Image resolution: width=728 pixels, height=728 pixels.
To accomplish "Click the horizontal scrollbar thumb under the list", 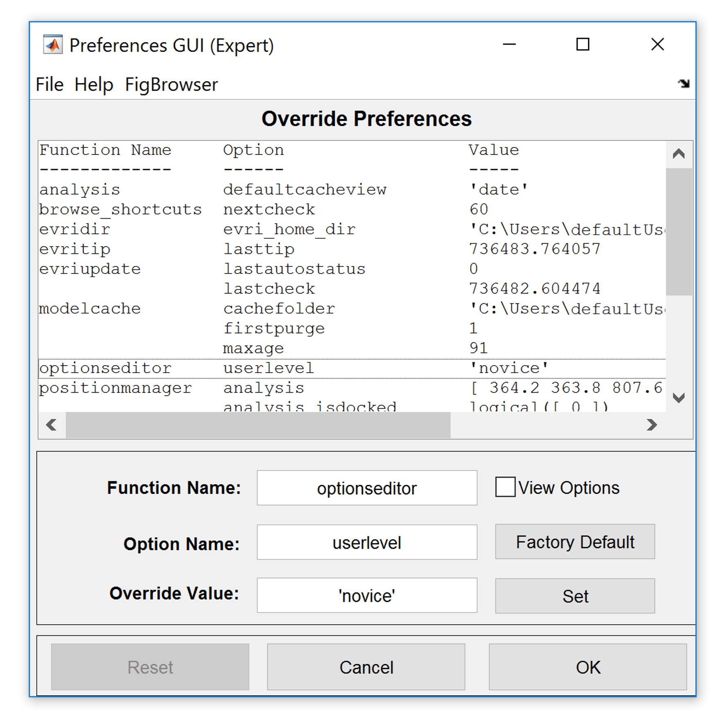I will (258, 425).
